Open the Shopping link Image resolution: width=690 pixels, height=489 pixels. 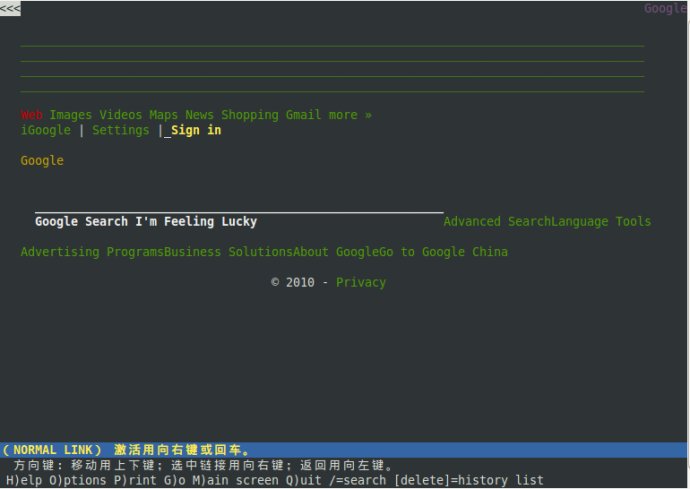(x=250, y=115)
